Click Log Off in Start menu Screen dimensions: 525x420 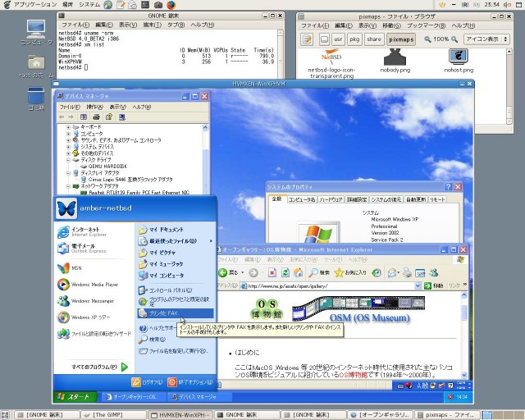point(147,382)
